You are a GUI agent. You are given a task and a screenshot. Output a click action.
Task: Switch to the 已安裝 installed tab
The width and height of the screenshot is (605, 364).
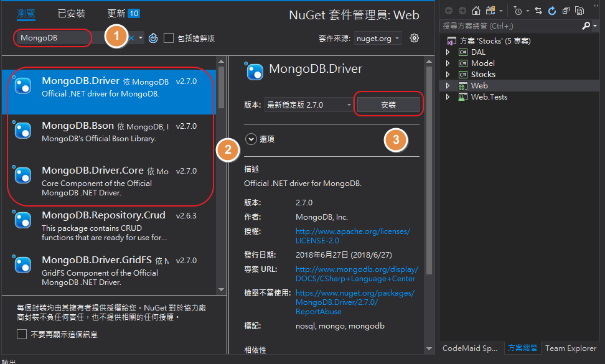72,14
